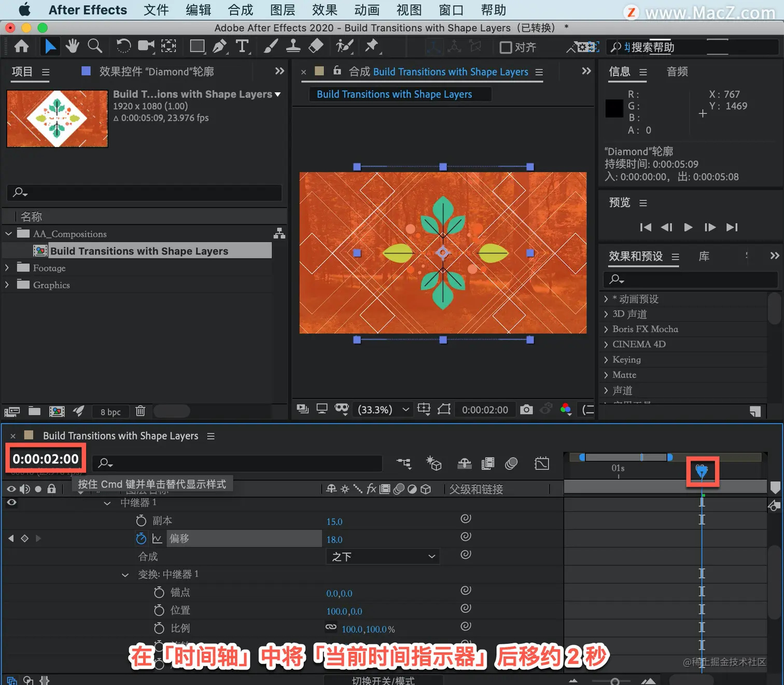Open the 33.3% magnification dropdown

(x=383, y=409)
